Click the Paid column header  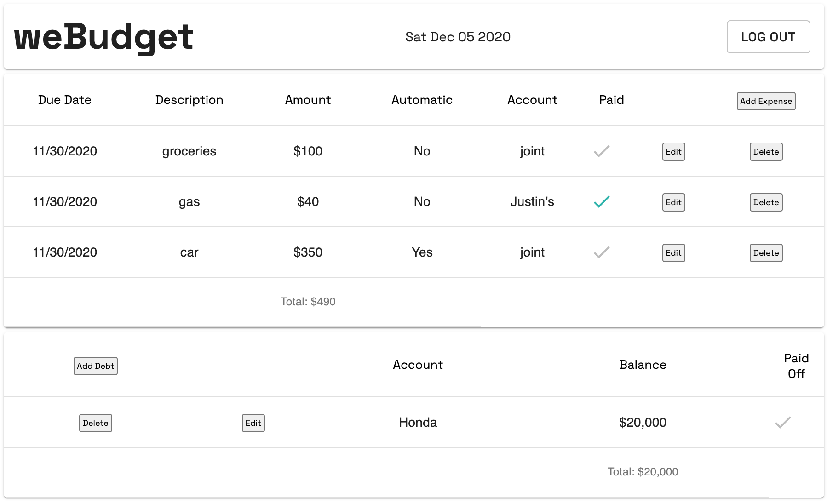coord(611,100)
